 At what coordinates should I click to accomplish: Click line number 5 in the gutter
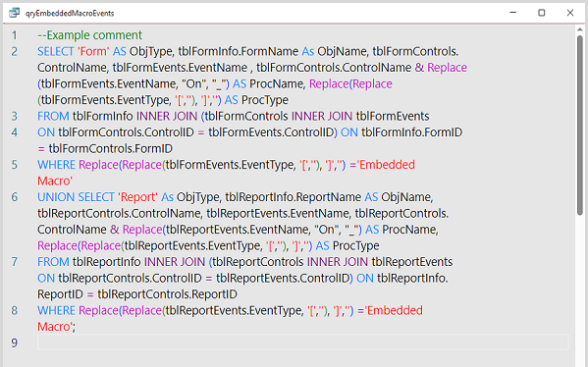point(15,165)
